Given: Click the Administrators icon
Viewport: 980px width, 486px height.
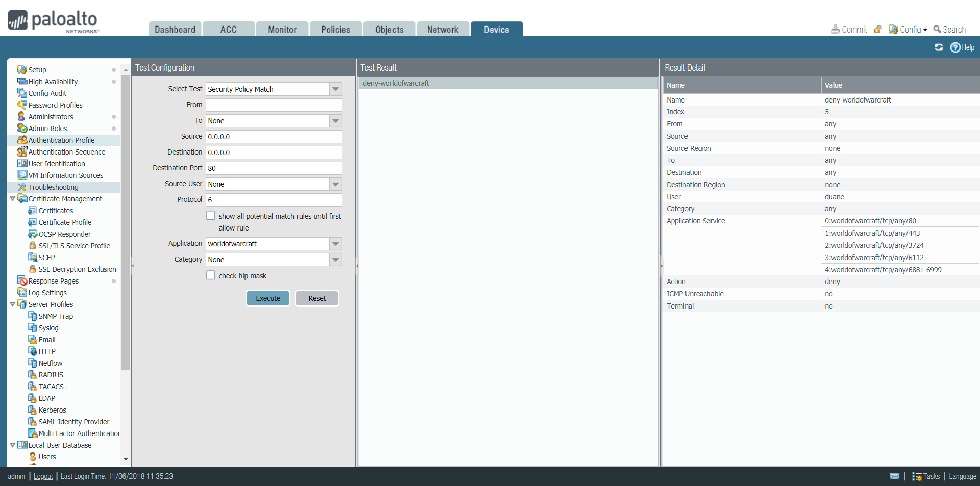Looking at the screenshot, I should [22, 116].
